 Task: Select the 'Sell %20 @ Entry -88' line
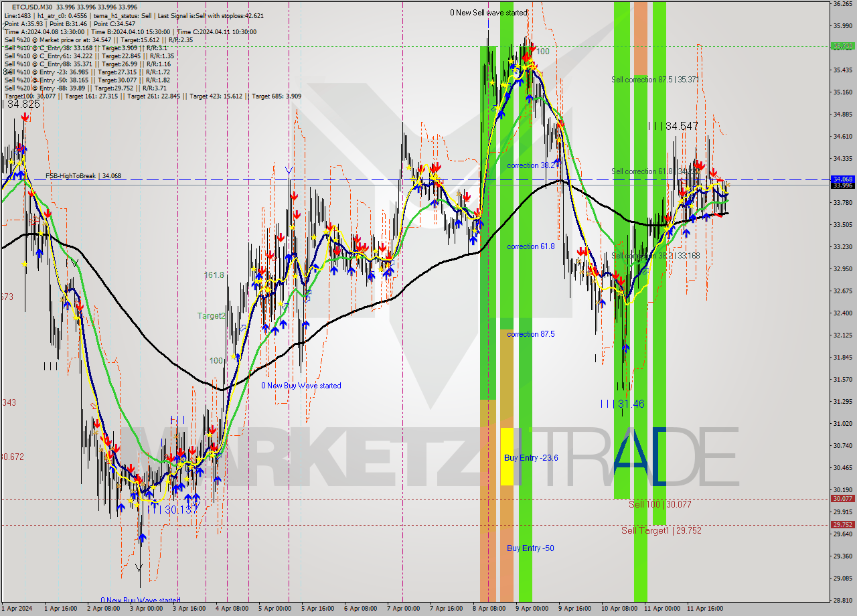[x=85, y=88]
